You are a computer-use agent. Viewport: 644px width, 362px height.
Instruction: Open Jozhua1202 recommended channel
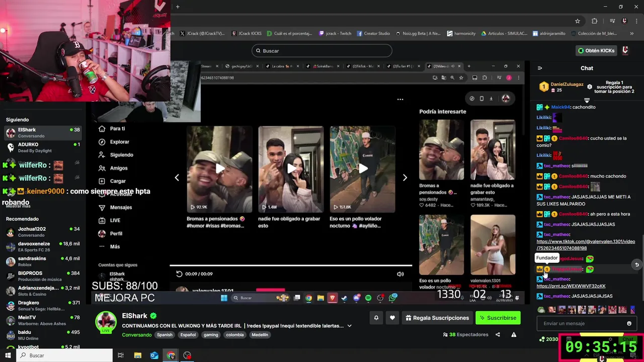[x=43, y=232]
